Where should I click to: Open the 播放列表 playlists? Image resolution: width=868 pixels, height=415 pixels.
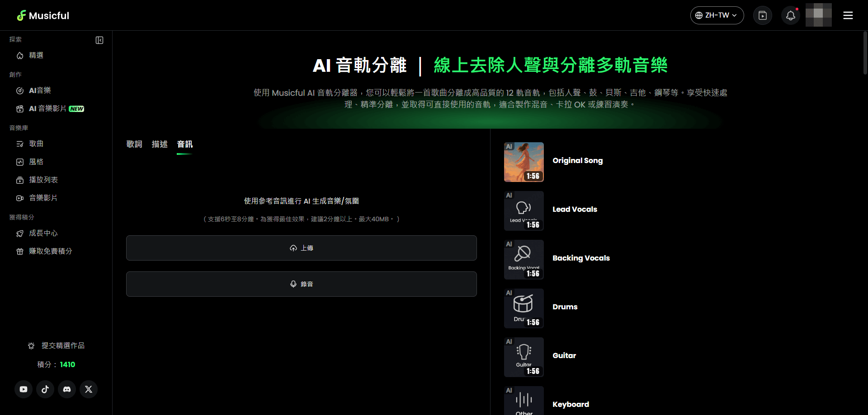click(43, 180)
